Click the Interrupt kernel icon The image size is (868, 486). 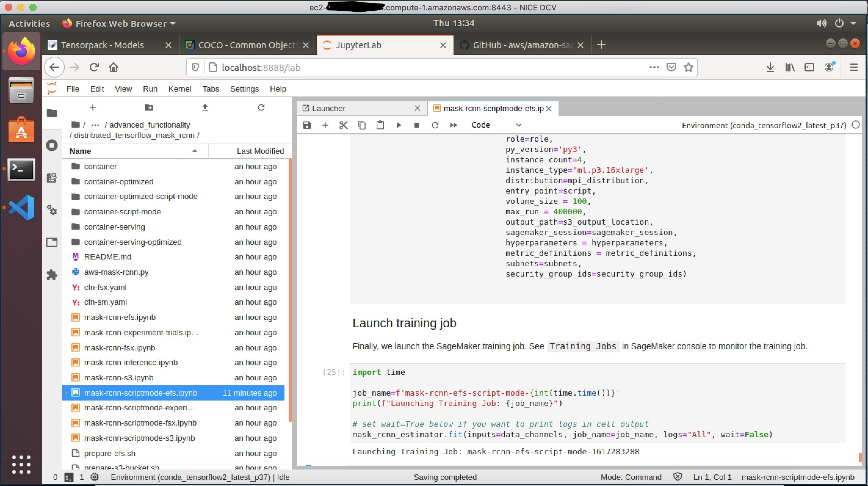(x=417, y=125)
